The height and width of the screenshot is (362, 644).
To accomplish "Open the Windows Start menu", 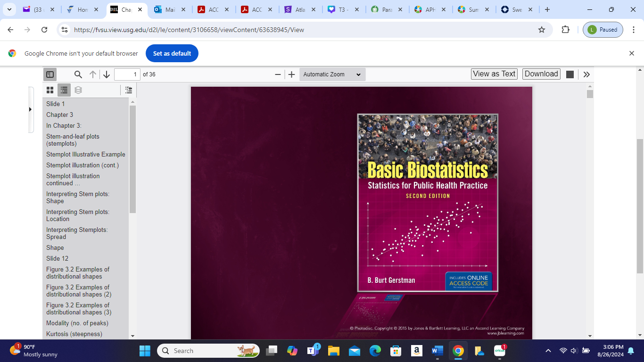I will pos(145,351).
